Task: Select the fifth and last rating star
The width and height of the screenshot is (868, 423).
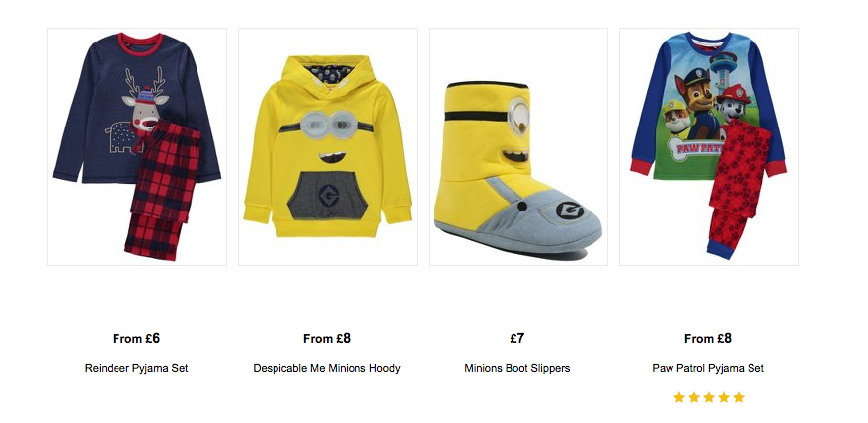Action: coord(739,397)
